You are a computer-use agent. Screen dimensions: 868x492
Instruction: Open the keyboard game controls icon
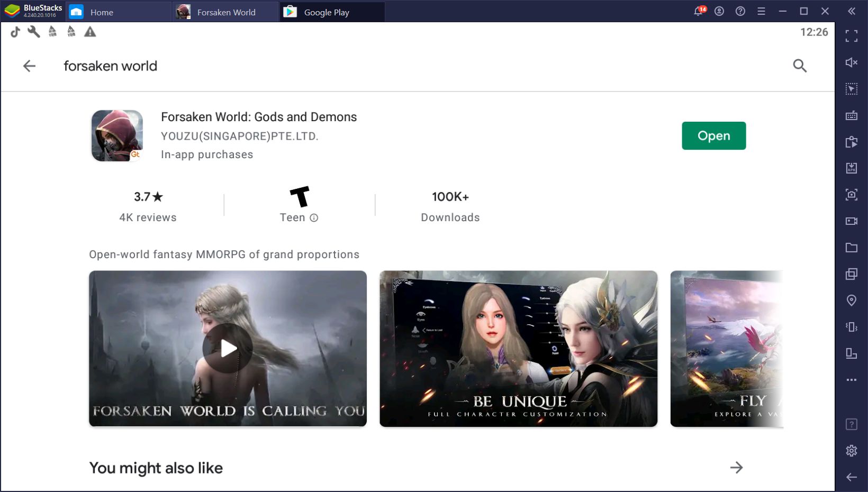pyautogui.click(x=851, y=115)
